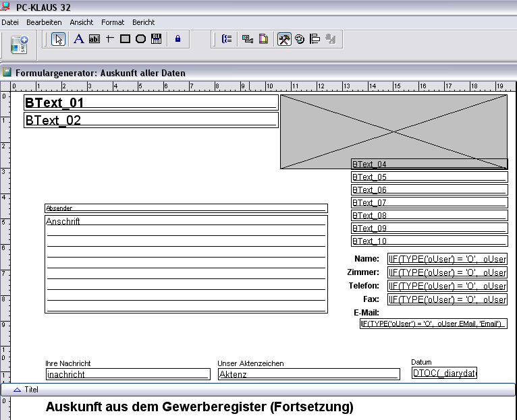Toggle the button lock padlock
This screenshot has width=517, height=420.
click(x=178, y=39)
